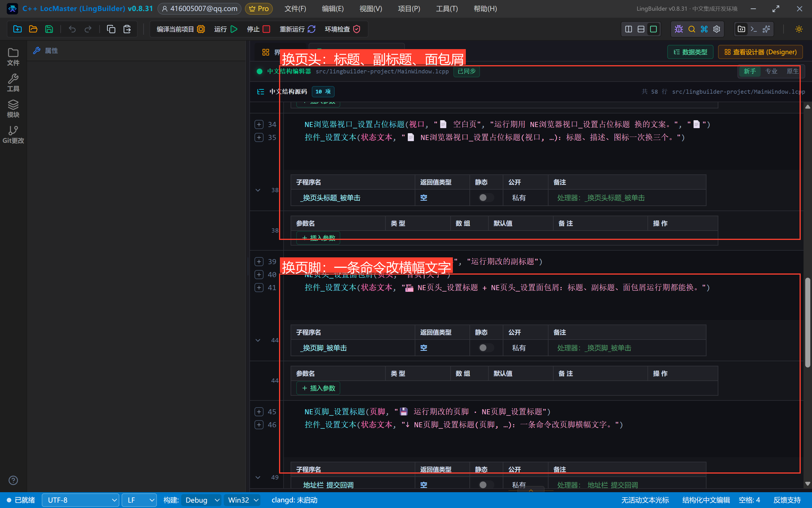This screenshot has width=812, height=508.
Task: Toggle static switch for 地址栏_提交回调
Action: [x=486, y=485]
